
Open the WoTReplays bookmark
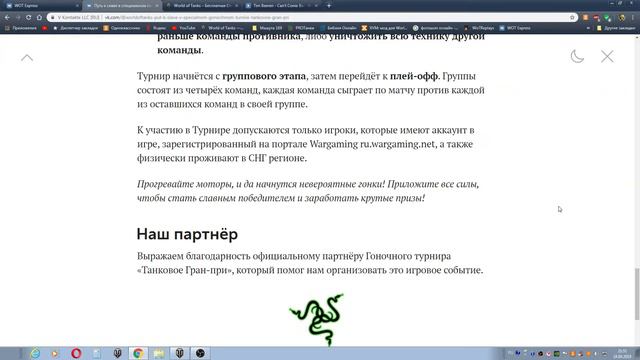(479, 28)
